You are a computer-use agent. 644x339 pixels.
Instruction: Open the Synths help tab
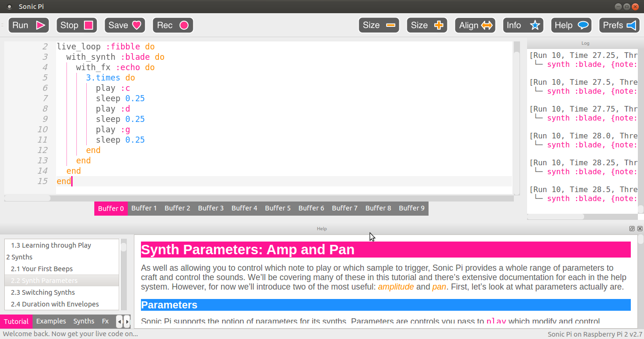click(x=84, y=322)
